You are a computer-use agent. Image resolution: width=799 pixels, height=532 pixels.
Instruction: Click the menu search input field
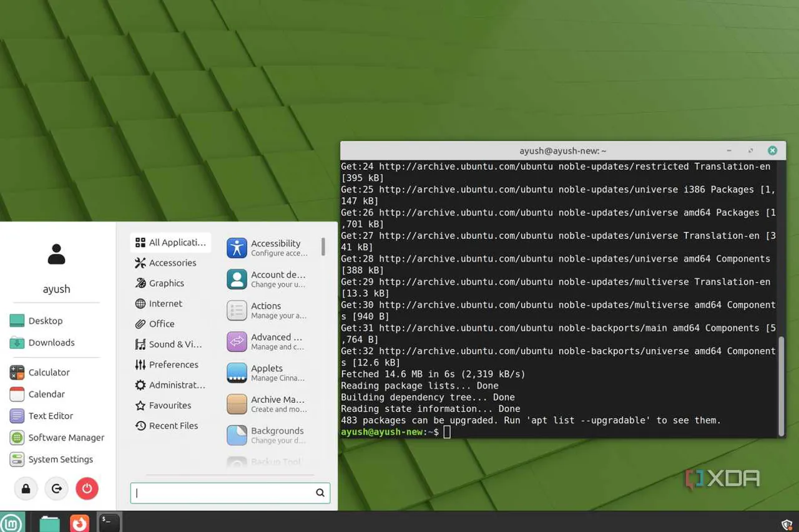tap(230, 493)
